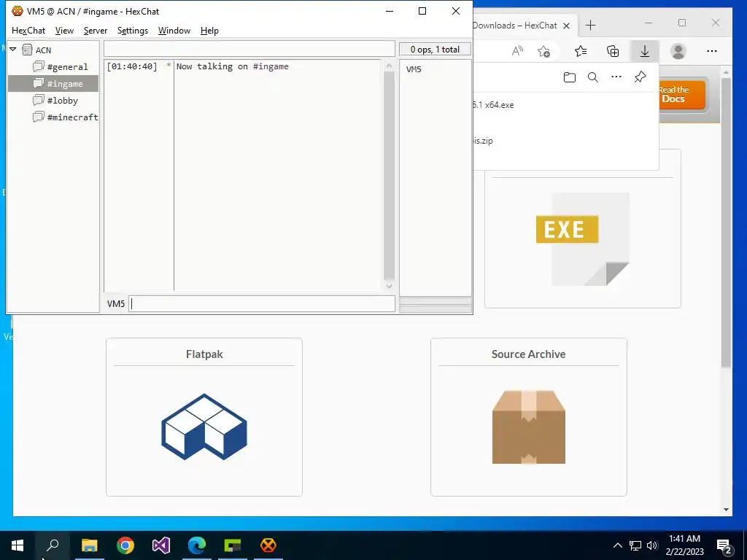Screen dimensions: 747x560
Task: Open the Server menu
Action: [96, 31]
